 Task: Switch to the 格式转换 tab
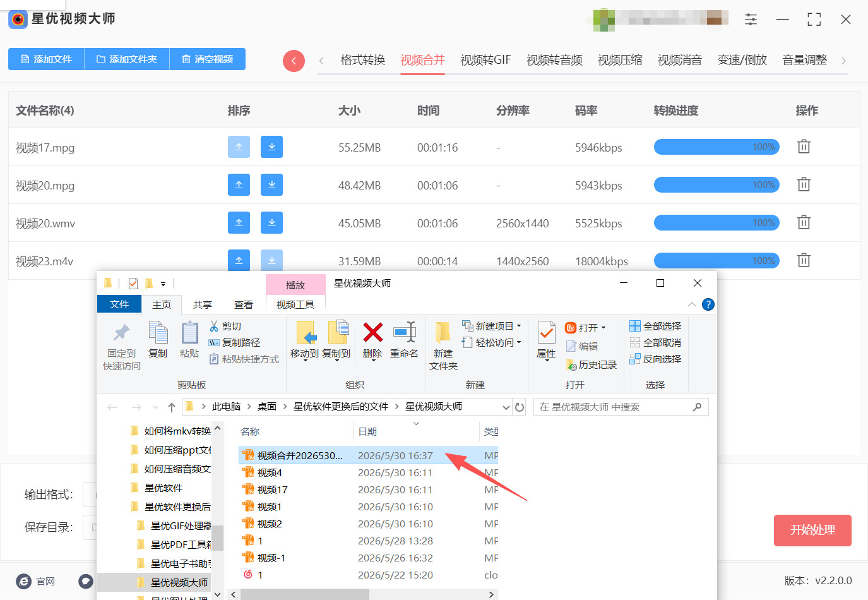coord(362,60)
